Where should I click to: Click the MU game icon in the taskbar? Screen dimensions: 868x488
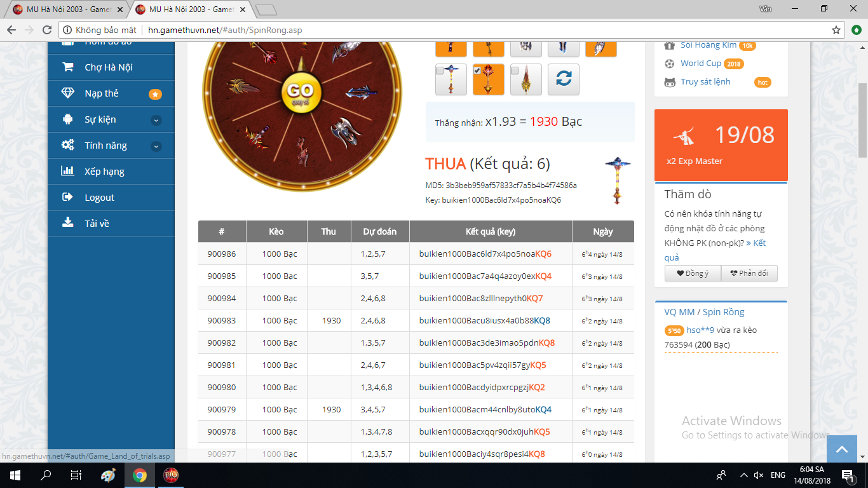[x=171, y=475]
